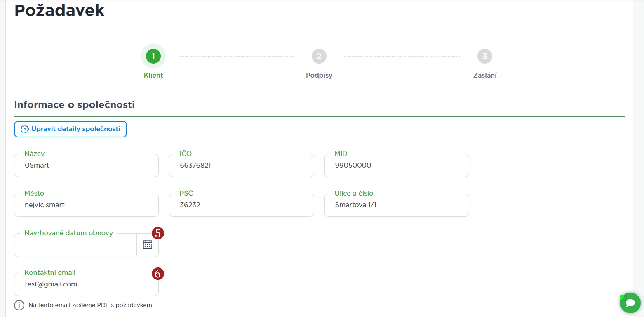This screenshot has height=317, width=644.
Task: Click the grey step 3 circle
Action: (485, 56)
